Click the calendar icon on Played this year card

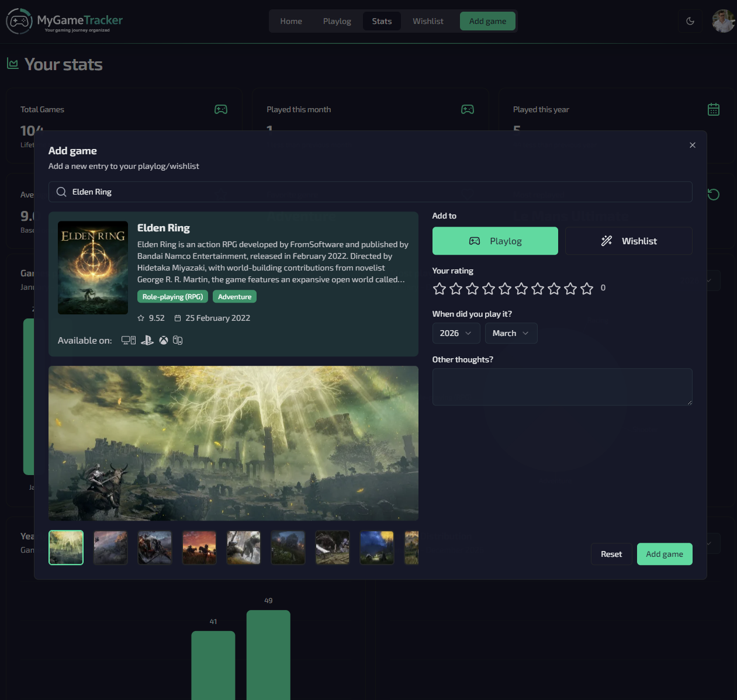tap(713, 109)
